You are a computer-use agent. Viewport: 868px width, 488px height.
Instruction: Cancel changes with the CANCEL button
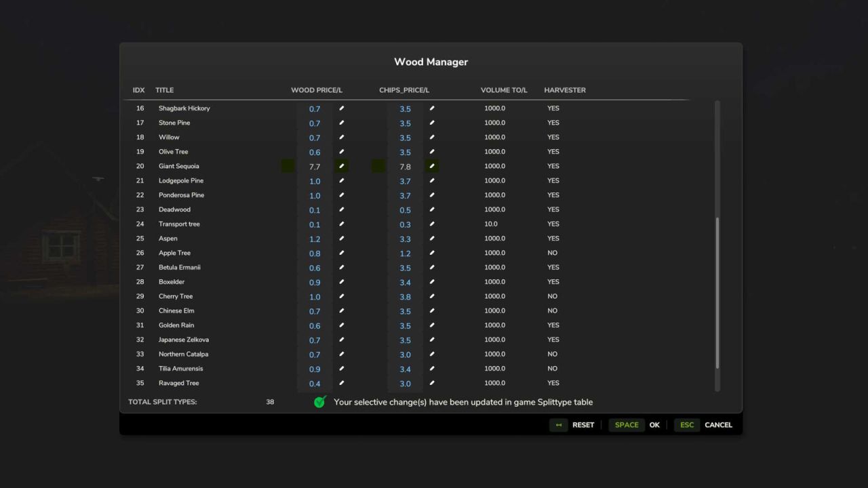click(x=718, y=425)
